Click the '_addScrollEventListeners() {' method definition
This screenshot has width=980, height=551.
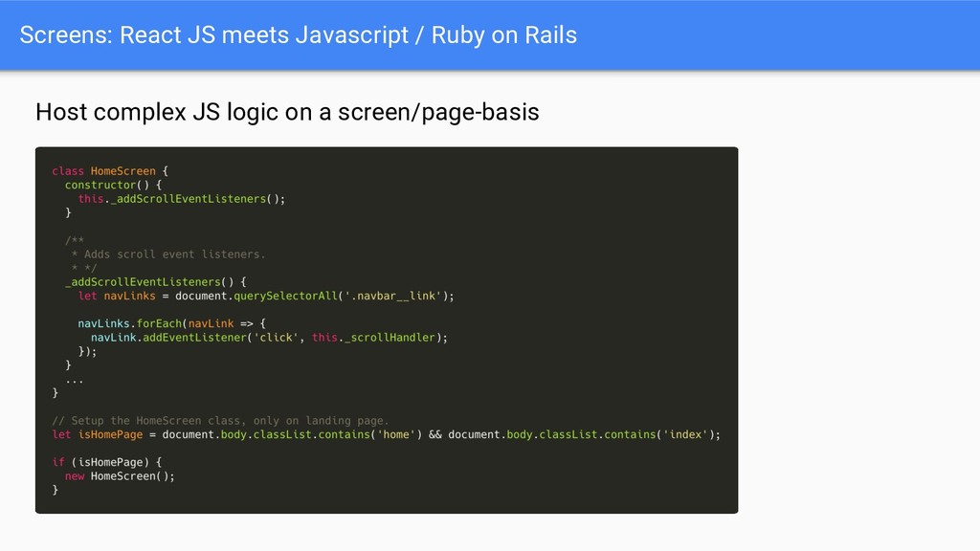(156, 282)
